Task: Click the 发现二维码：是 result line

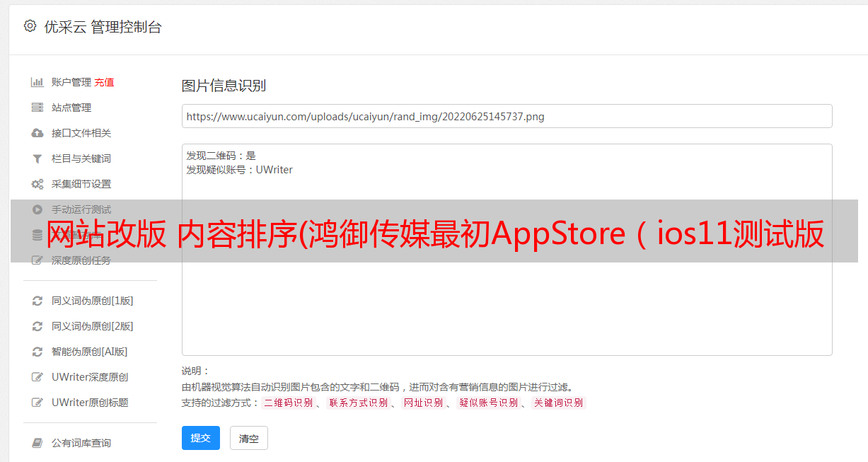Action: [221, 156]
